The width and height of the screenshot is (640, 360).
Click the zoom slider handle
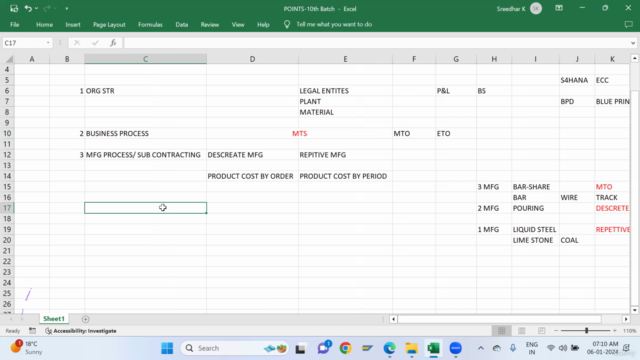tap(587, 331)
